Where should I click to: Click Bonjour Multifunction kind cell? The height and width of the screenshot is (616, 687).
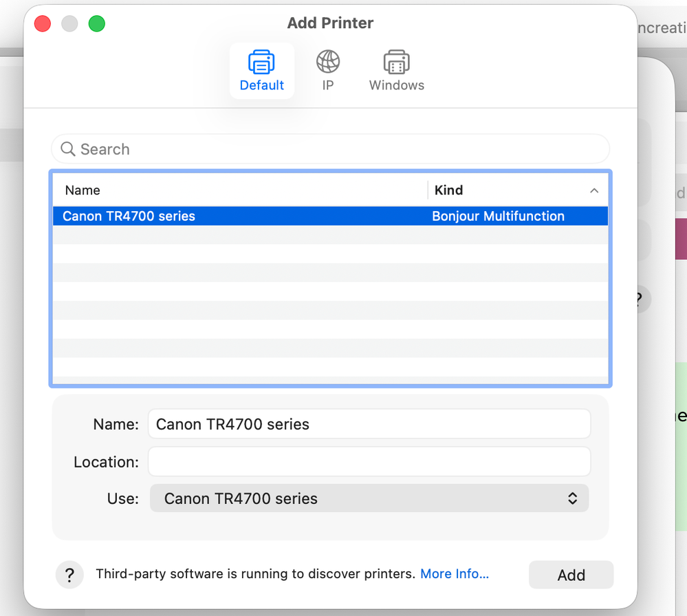coord(498,216)
